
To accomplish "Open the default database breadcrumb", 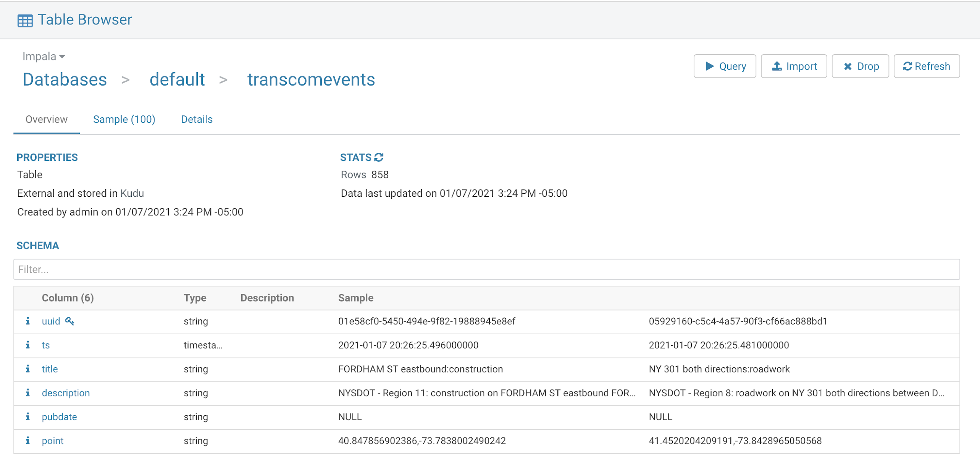I will pos(177,79).
